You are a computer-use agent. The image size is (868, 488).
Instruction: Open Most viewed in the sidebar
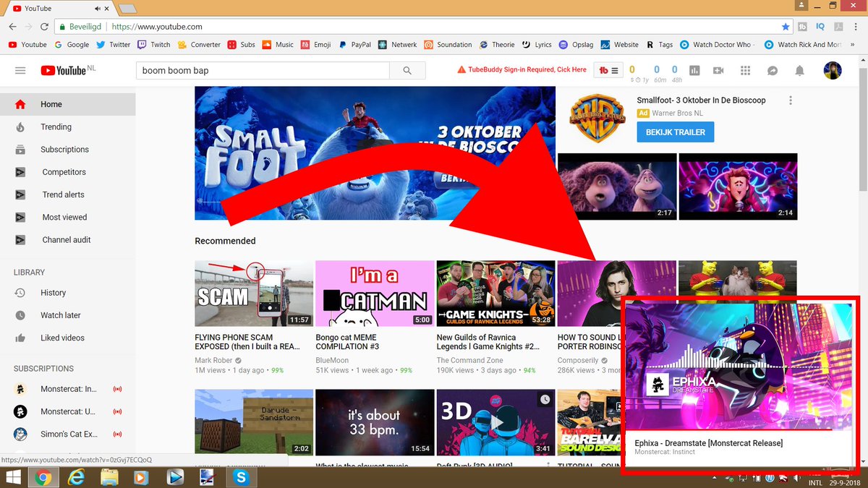tap(67, 217)
